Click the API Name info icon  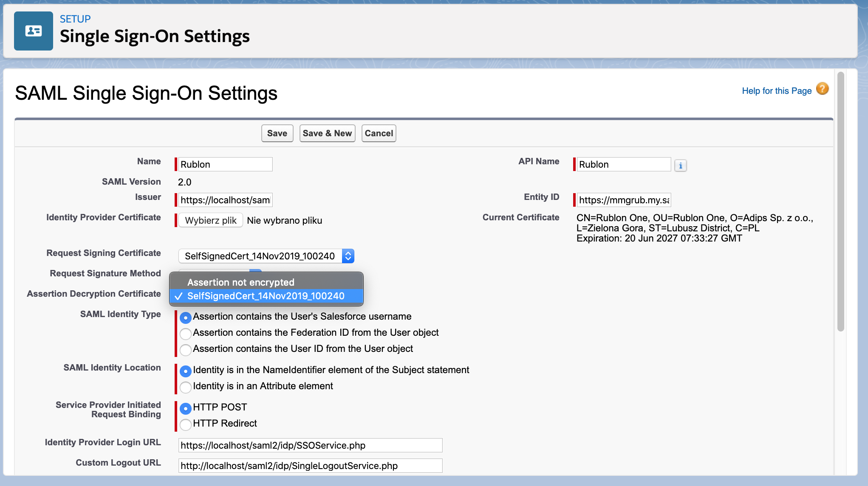[680, 166]
